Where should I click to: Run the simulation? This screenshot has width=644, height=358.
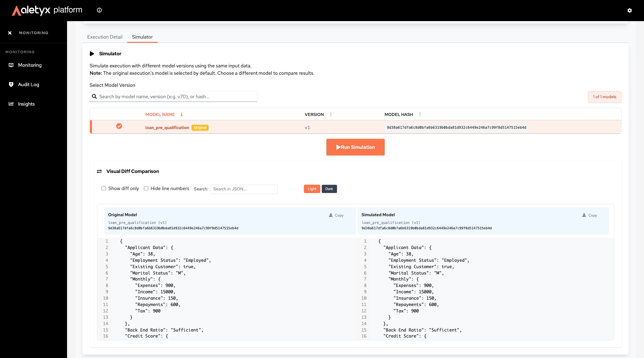(356, 147)
